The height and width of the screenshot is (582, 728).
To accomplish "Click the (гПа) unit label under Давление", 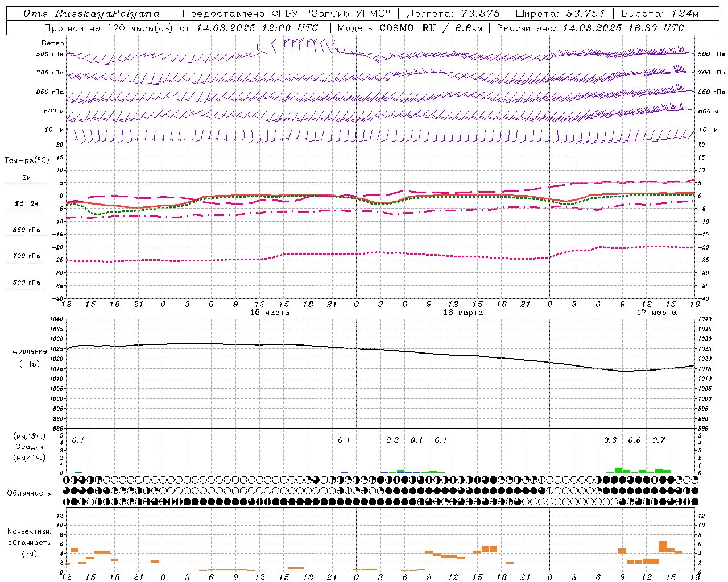I will click(x=29, y=364).
